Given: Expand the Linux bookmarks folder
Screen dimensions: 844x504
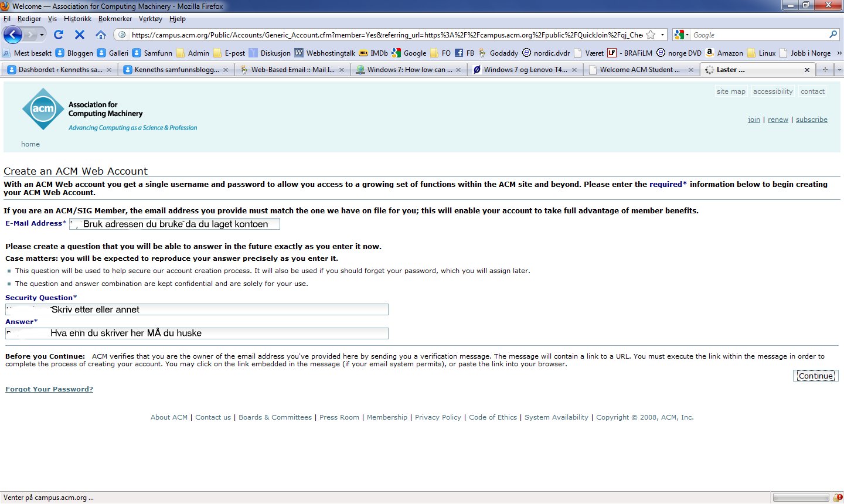Looking at the screenshot, I should coord(761,53).
